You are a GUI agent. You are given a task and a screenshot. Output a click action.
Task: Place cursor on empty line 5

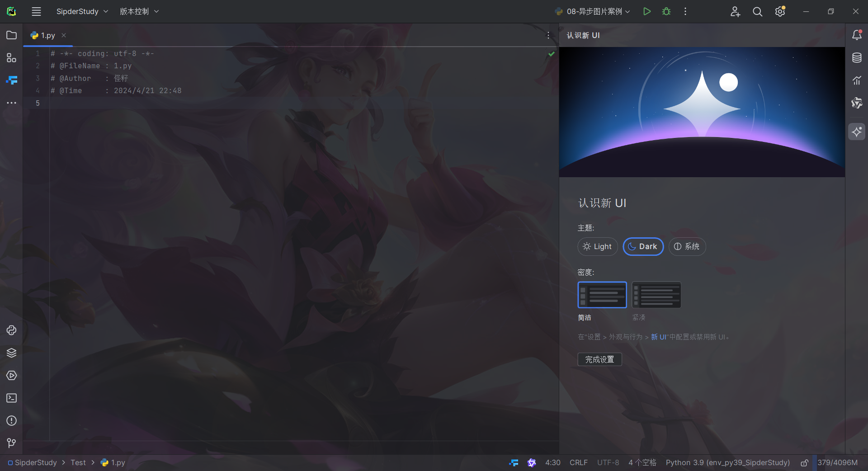pos(303,103)
